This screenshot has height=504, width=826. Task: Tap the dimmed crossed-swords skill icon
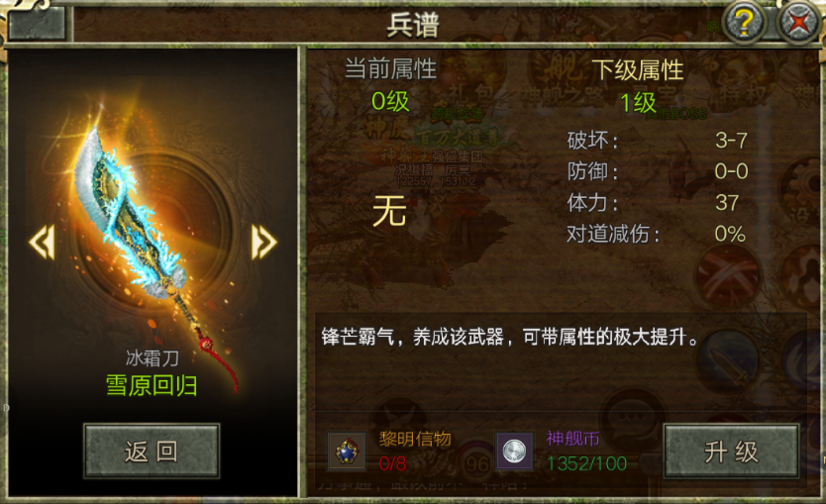coord(728,275)
